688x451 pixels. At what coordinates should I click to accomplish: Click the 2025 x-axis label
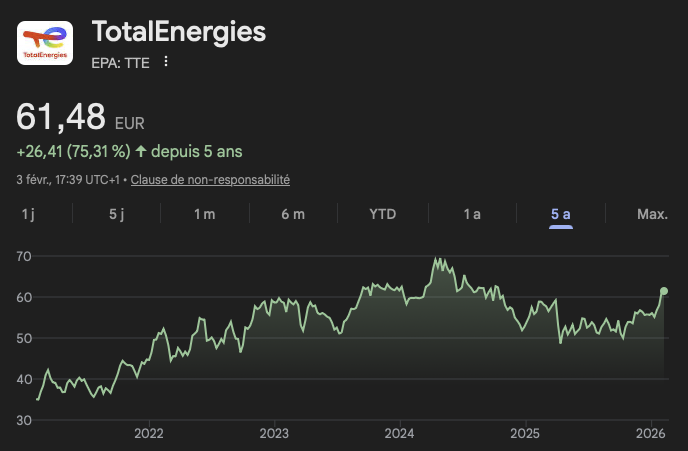click(x=525, y=433)
